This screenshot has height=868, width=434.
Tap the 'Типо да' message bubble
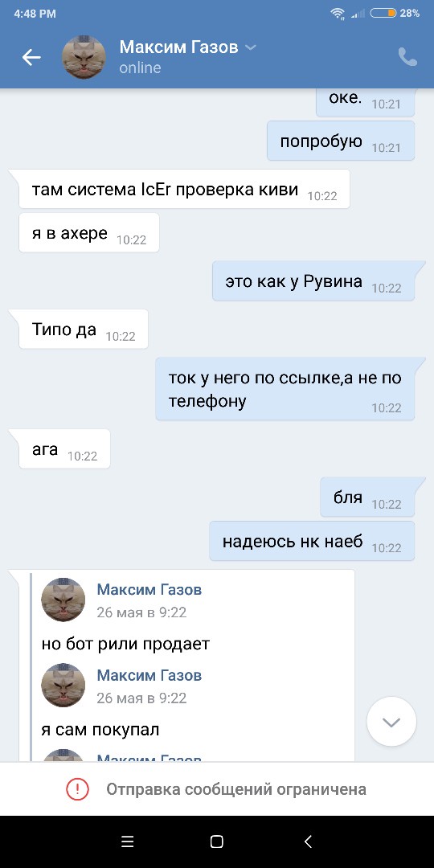pyautogui.click(x=84, y=330)
